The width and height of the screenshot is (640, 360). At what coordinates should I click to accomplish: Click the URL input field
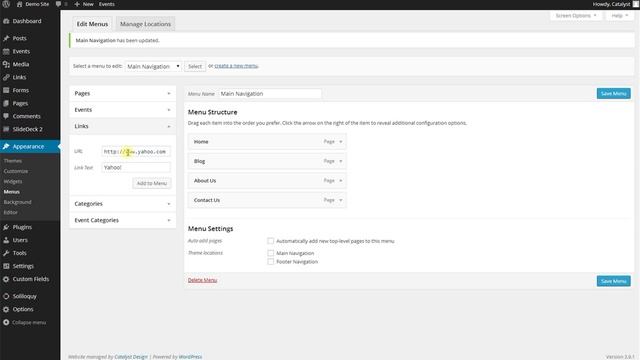click(x=136, y=151)
